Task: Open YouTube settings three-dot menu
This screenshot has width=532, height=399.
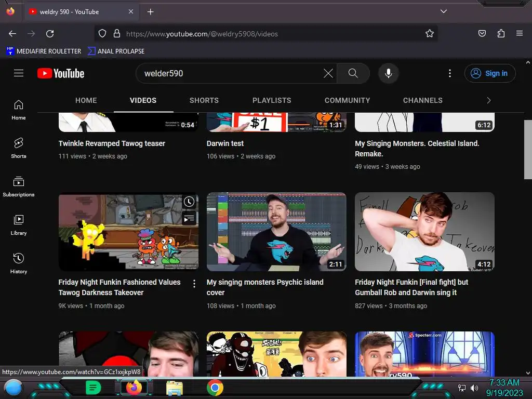Action: (x=450, y=73)
